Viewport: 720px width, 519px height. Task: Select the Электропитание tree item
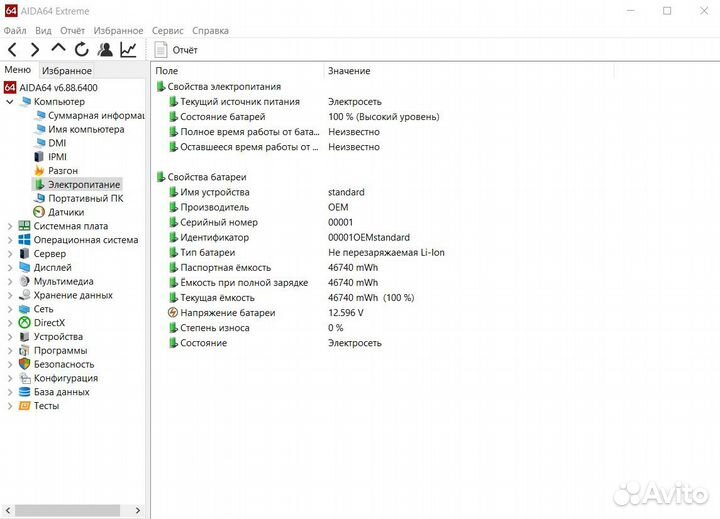coord(84,184)
